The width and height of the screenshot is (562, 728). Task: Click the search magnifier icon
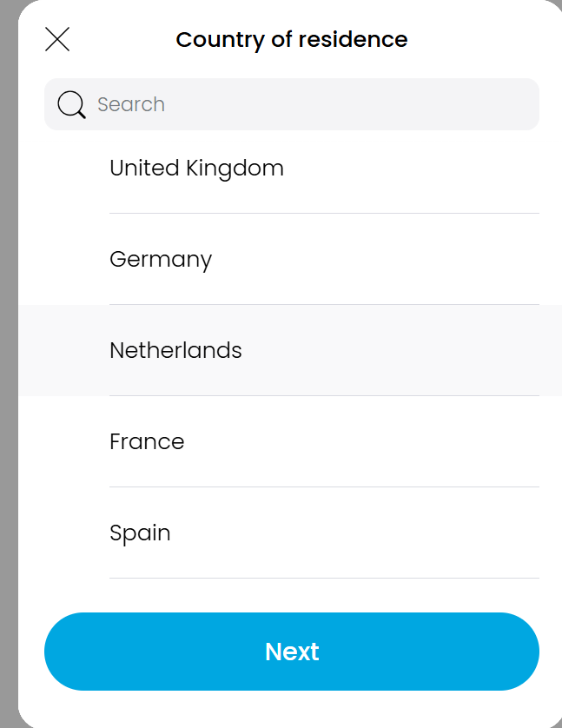click(70, 104)
